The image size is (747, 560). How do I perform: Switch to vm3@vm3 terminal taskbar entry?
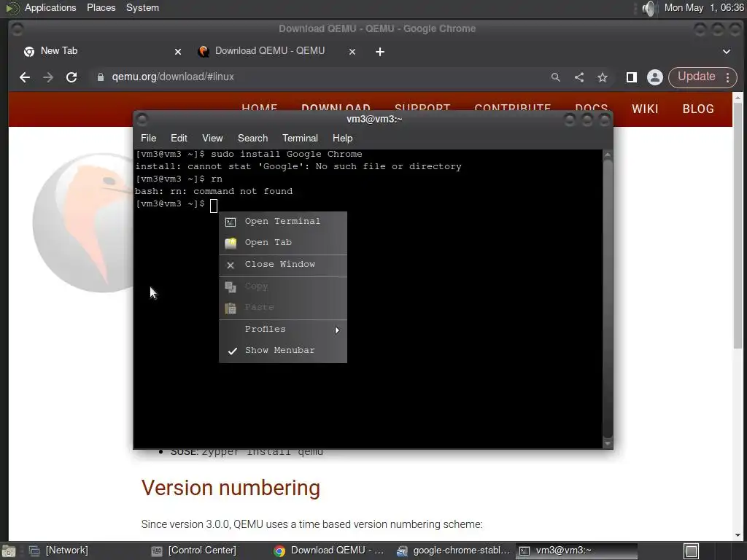click(576, 551)
